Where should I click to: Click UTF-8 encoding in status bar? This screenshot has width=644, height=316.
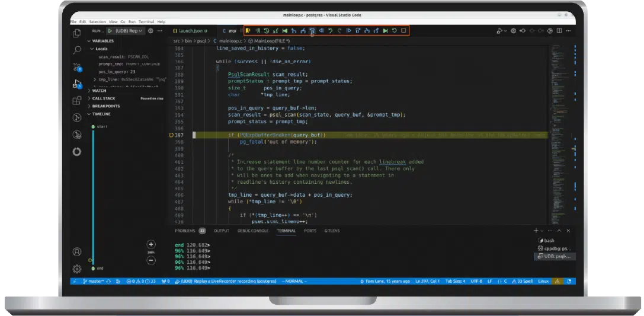[476, 282]
